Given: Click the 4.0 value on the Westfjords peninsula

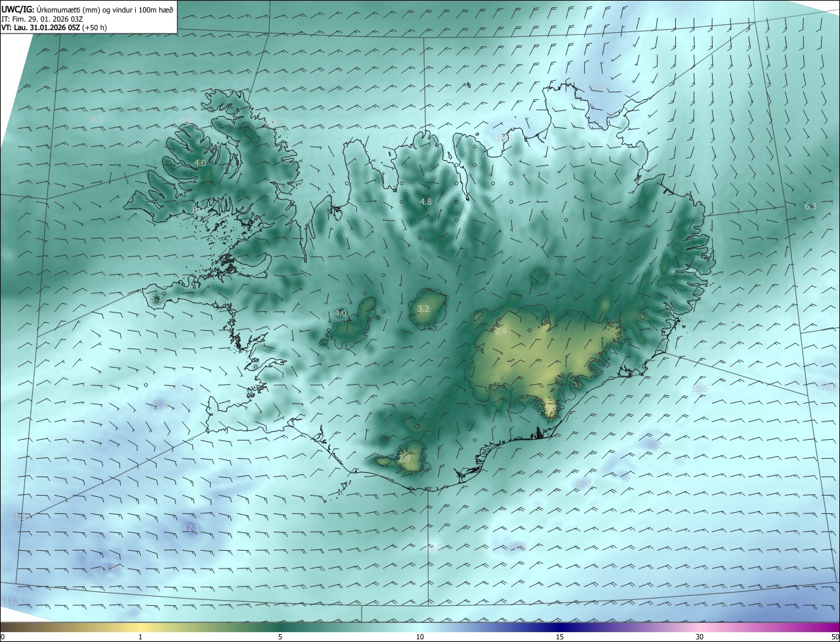Looking at the screenshot, I should coord(200,163).
